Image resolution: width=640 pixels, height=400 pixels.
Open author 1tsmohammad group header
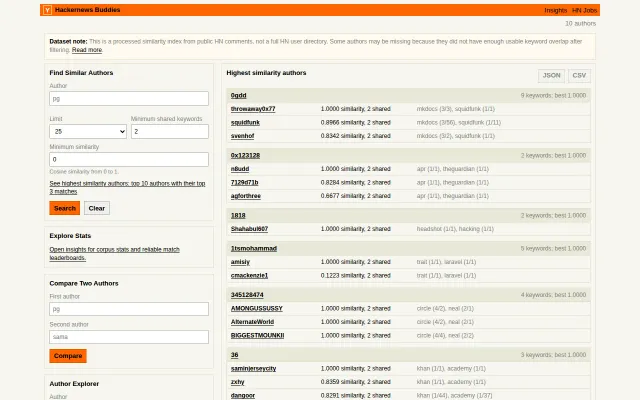click(x=254, y=249)
